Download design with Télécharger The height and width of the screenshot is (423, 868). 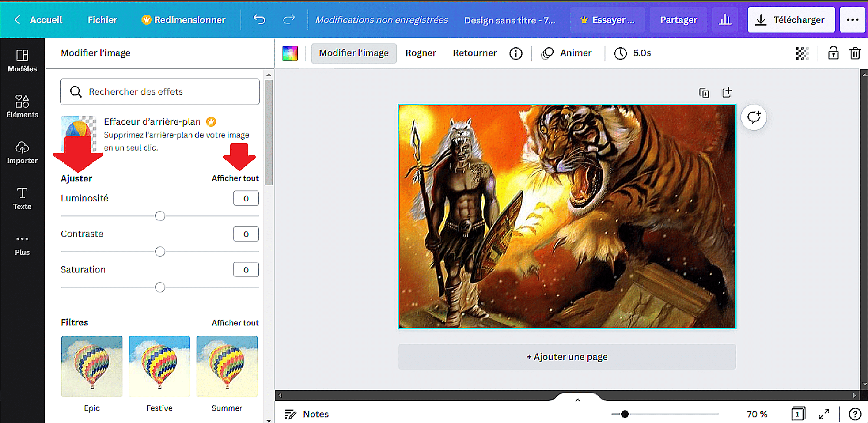point(791,20)
